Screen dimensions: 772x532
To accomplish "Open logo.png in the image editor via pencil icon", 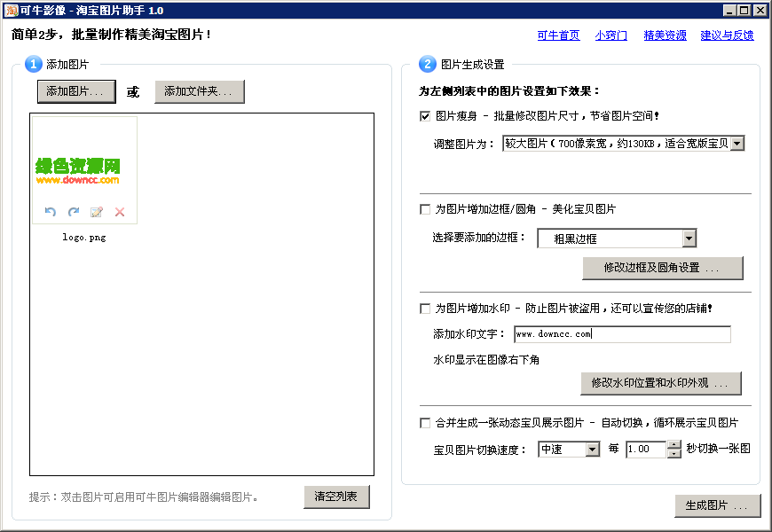I will coord(97,212).
